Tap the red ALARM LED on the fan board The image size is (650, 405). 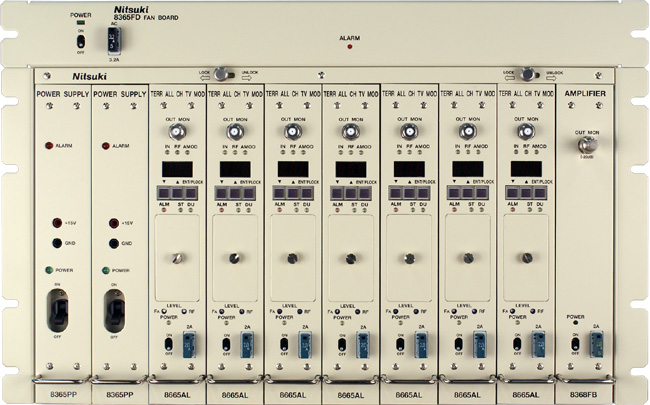tap(350, 47)
